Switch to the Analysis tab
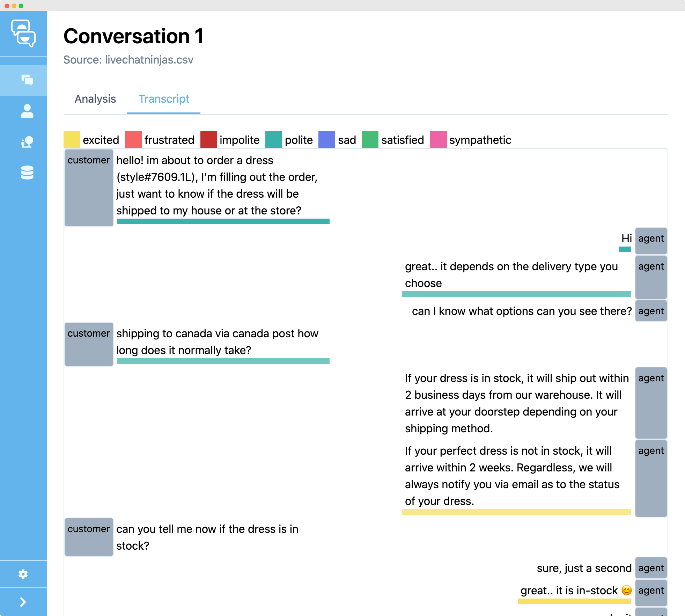This screenshot has width=685, height=616. [x=95, y=99]
